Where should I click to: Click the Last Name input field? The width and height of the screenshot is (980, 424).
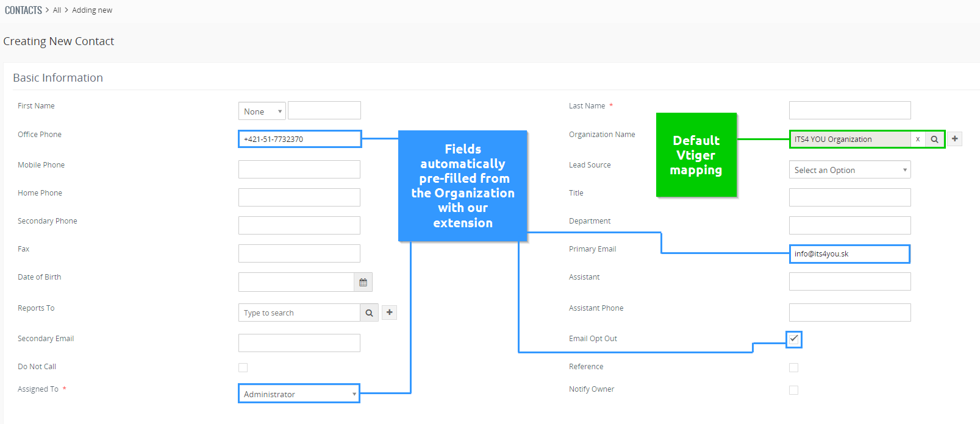pos(849,110)
